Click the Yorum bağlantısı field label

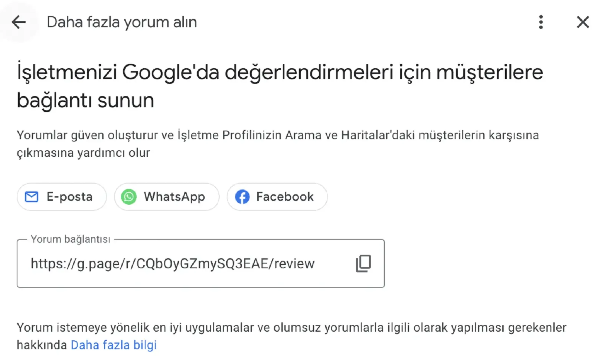tap(71, 239)
